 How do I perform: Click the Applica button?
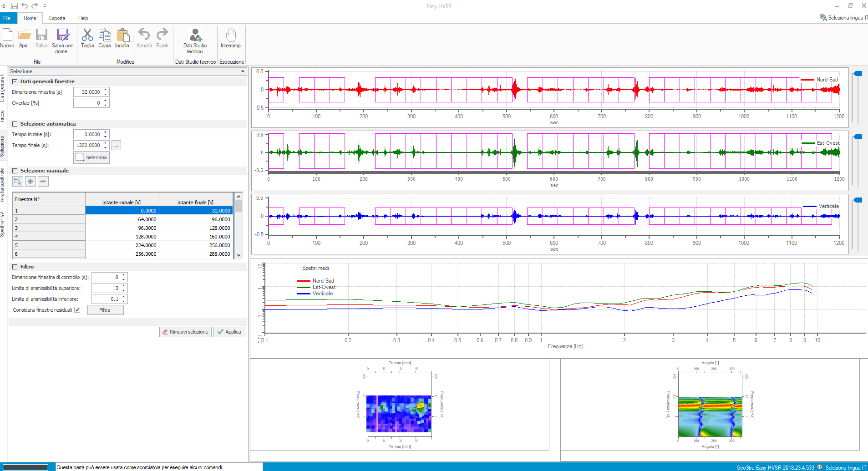point(229,332)
